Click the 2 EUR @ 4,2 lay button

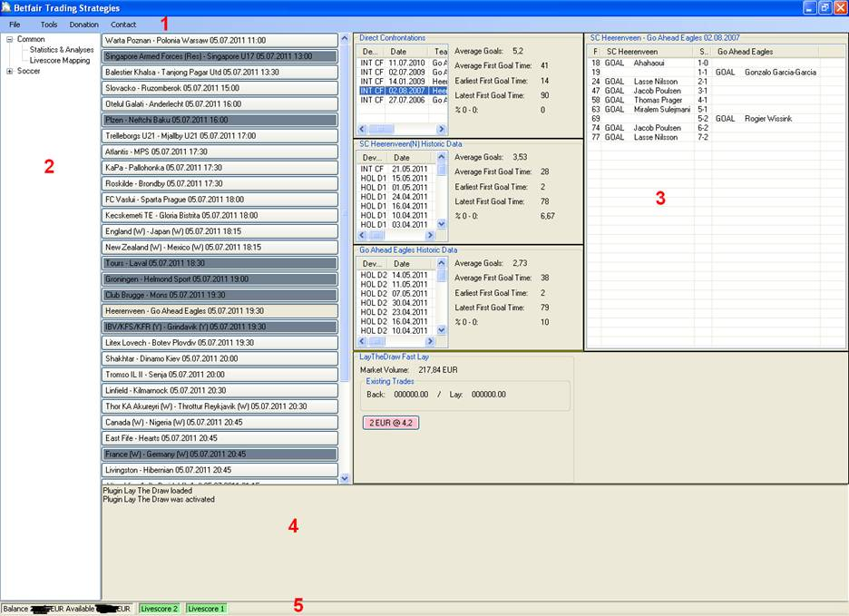coord(391,423)
